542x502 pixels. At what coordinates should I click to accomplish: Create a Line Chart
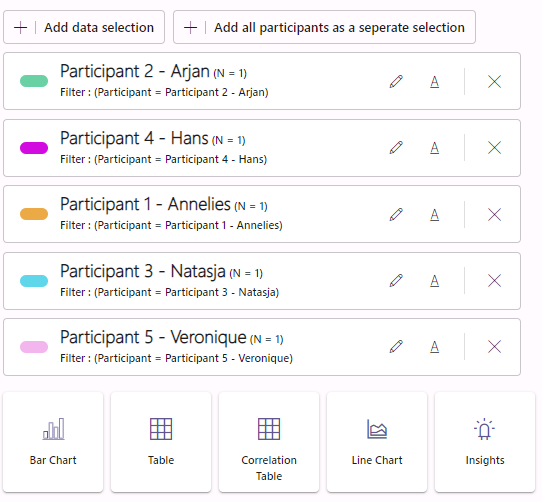click(x=377, y=442)
